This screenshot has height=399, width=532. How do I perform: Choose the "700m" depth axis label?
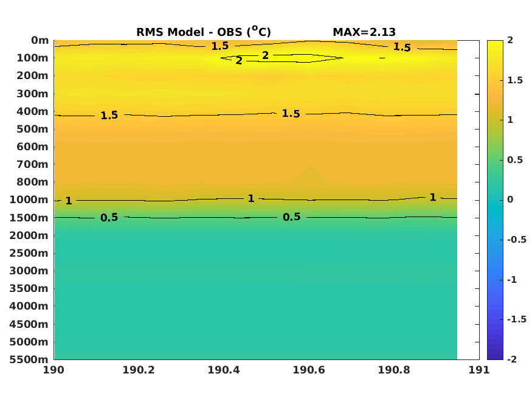[x=33, y=164]
